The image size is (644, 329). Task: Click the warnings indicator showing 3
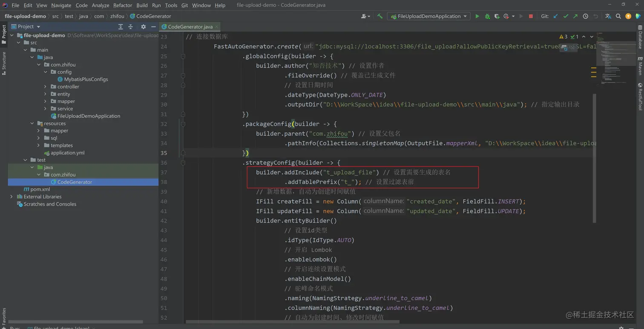tap(563, 37)
